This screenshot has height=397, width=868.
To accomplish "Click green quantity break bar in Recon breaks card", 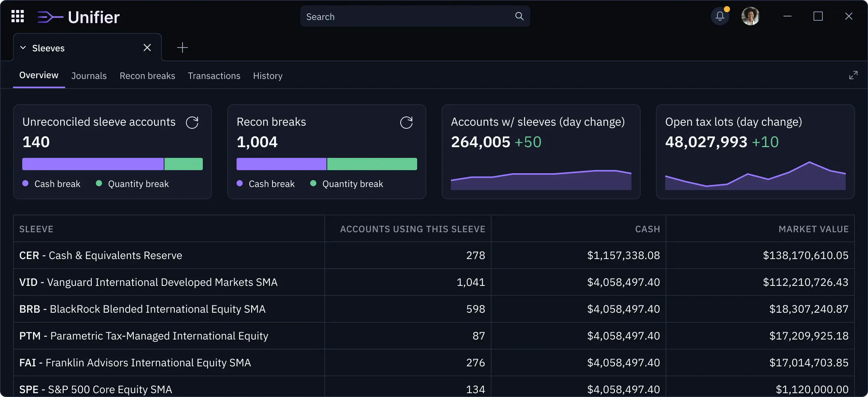I will [372, 164].
